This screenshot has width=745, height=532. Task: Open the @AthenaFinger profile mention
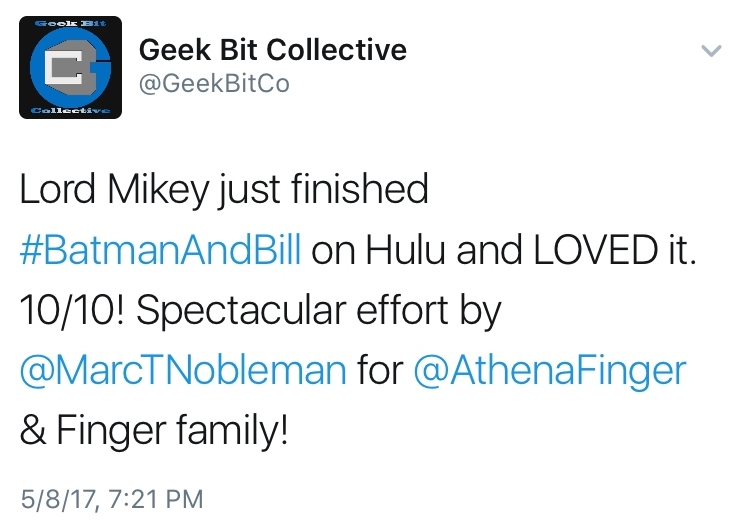click(x=548, y=371)
